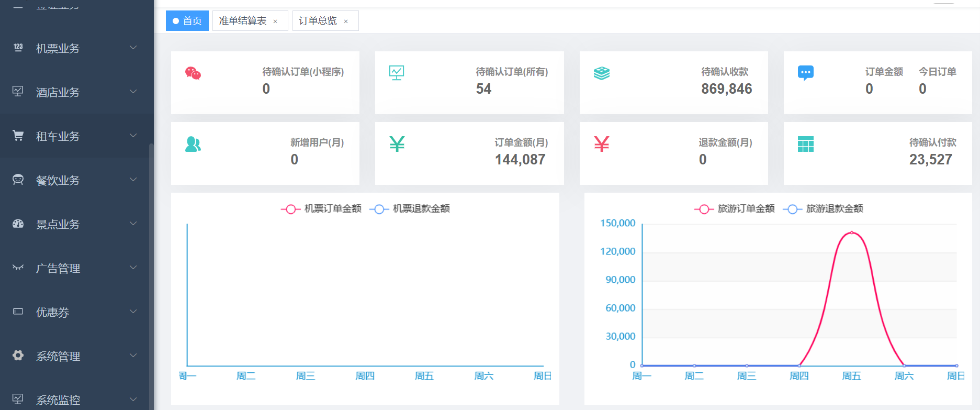Click the 今日订单 label
980x410 pixels.
(x=938, y=72)
